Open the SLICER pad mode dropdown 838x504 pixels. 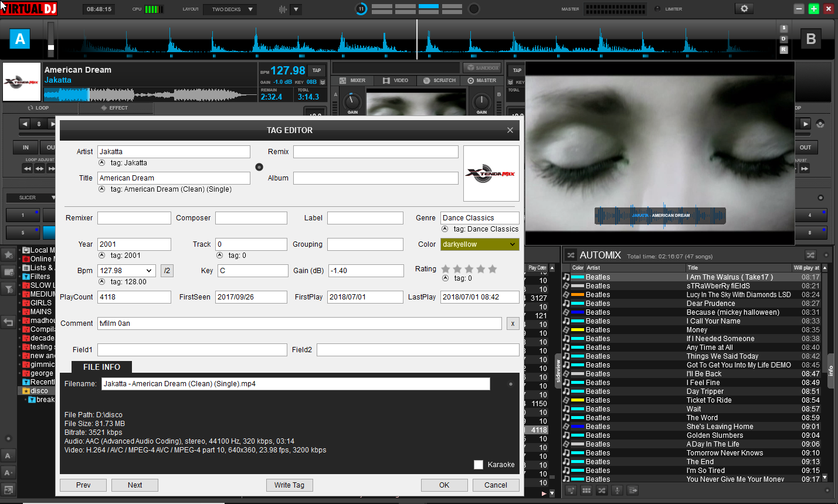point(31,197)
